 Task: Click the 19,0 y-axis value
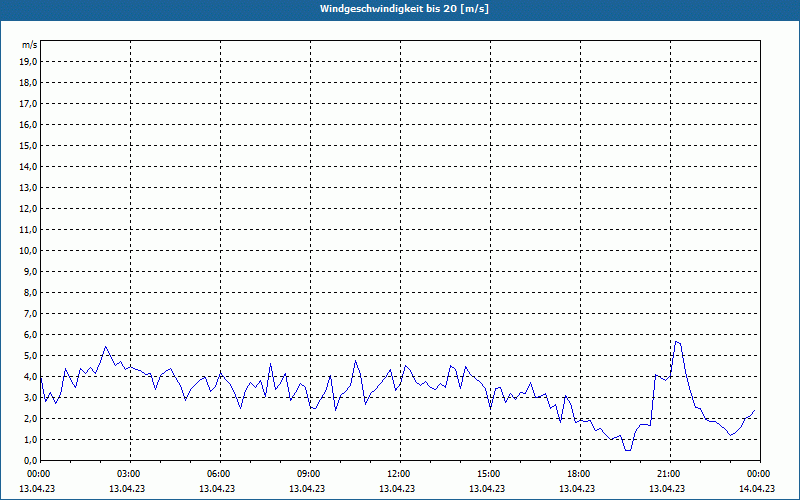(29, 62)
